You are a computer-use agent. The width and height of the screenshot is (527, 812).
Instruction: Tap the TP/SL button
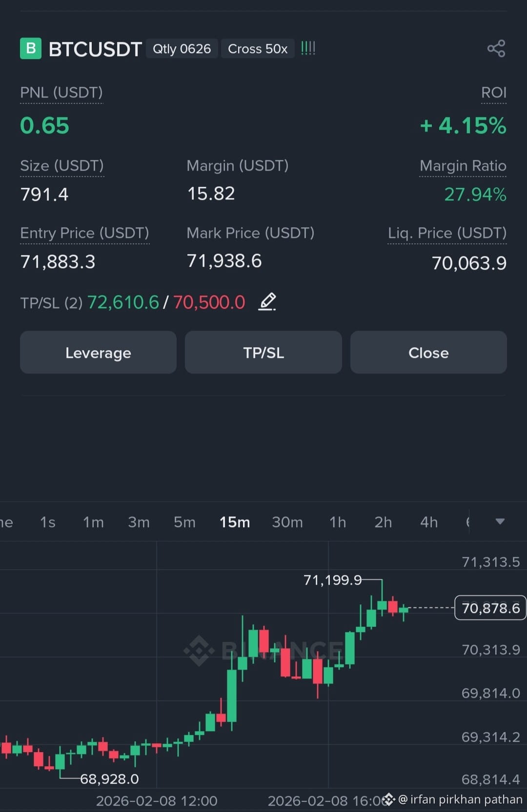click(x=263, y=353)
